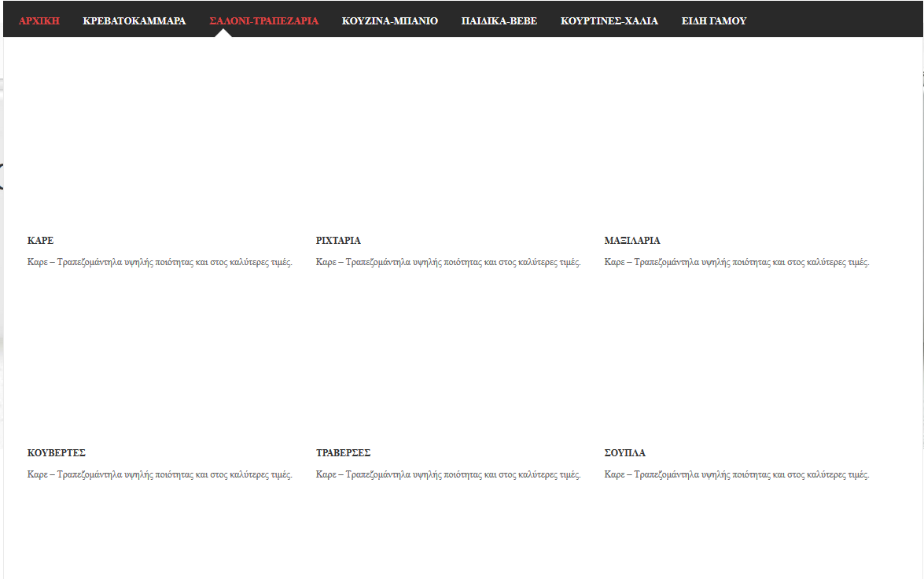Open the ΡΙΧΤΑΡΙΑ category link
The image size is (924, 579).
coord(338,241)
